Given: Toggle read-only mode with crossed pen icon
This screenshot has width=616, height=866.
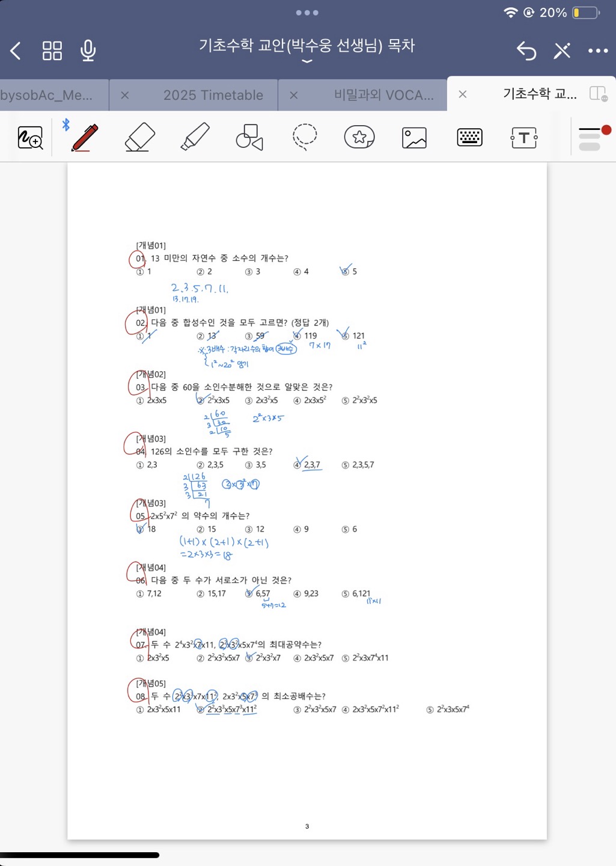Looking at the screenshot, I should click(x=562, y=51).
